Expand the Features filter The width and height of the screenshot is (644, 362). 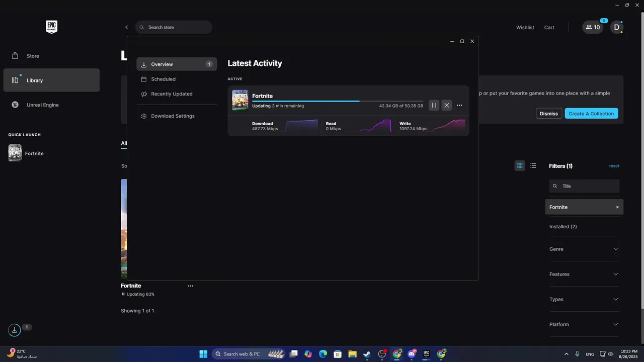point(584,274)
